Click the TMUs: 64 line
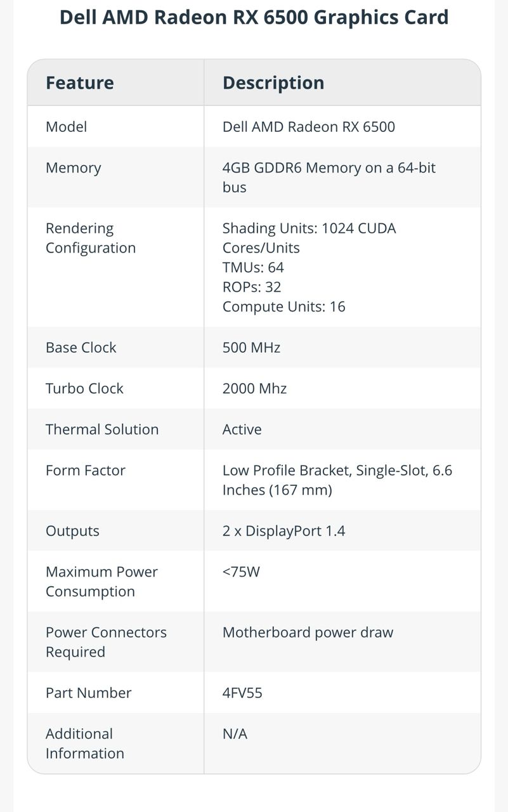This screenshot has width=508, height=812. point(253,267)
